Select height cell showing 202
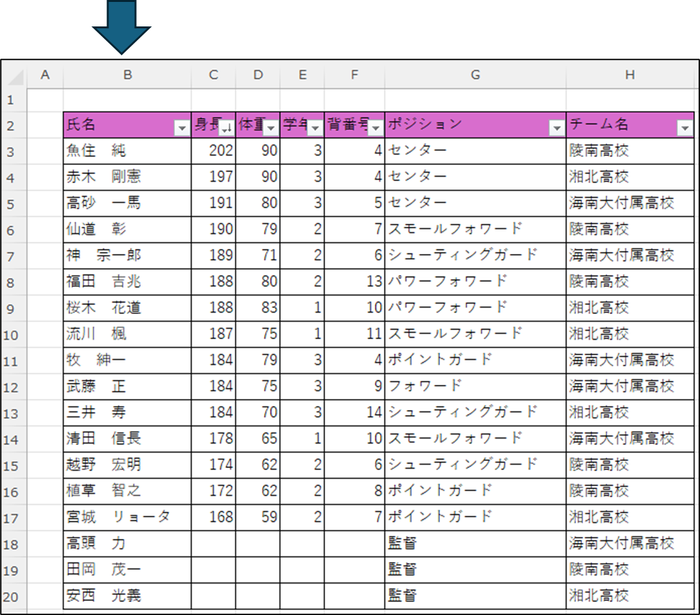Screen dimensions: 700x615 [x=214, y=151]
